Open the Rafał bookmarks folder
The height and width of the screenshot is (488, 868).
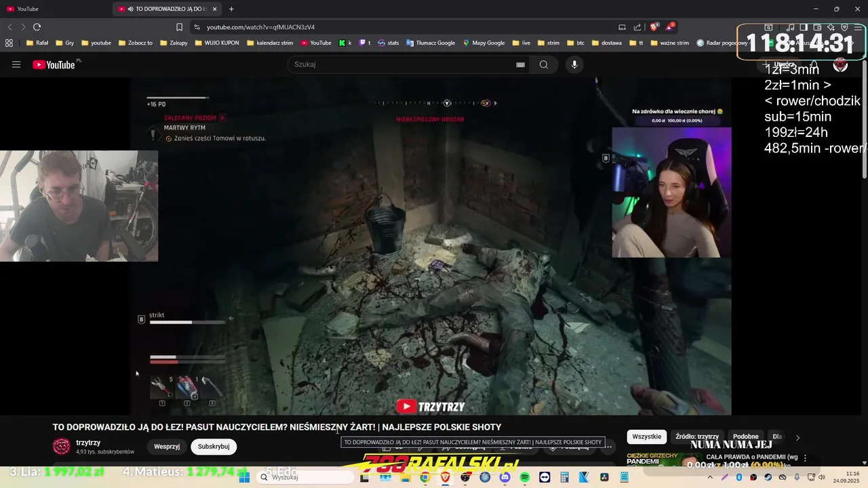[x=37, y=43]
